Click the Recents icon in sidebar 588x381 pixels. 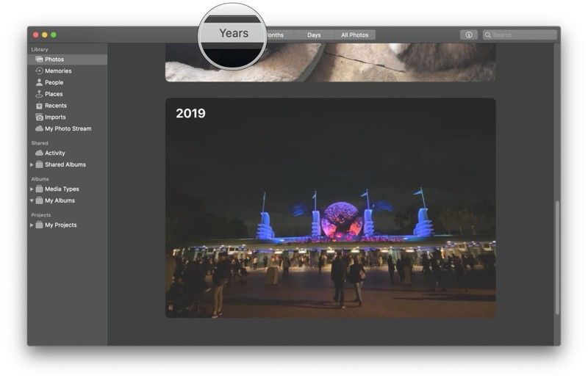pyautogui.click(x=39, y=106)
